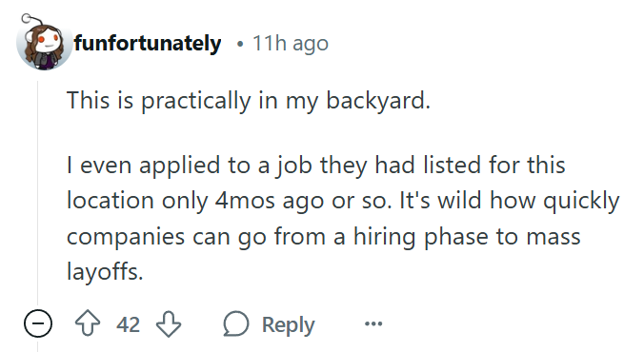644x352 pixels.
Task: Upvote the funfortunately comment
Action: (x=88, y=323)
